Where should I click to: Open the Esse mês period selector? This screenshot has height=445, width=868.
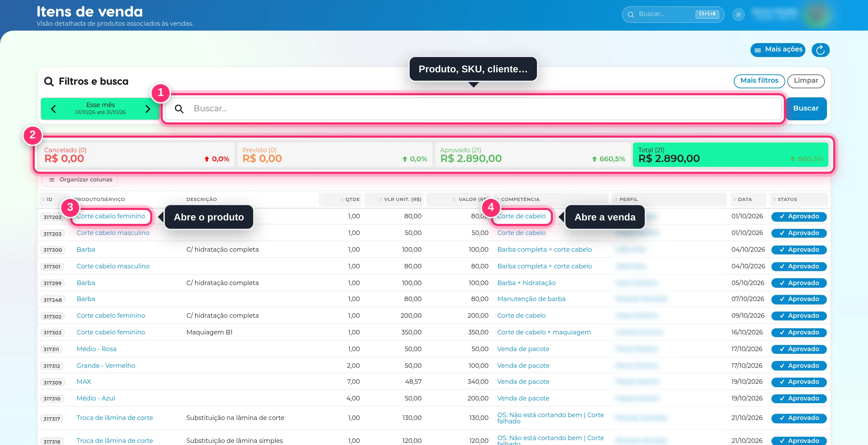point(101,108)
